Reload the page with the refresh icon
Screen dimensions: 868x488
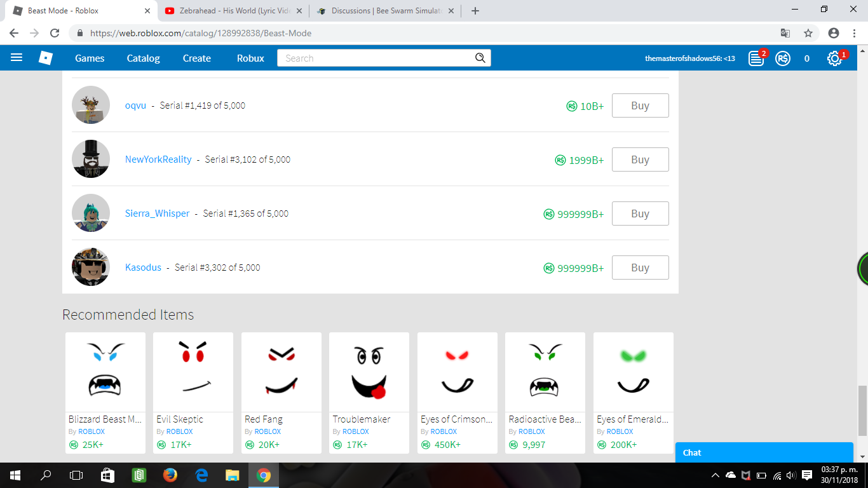(x=55, y=33)
